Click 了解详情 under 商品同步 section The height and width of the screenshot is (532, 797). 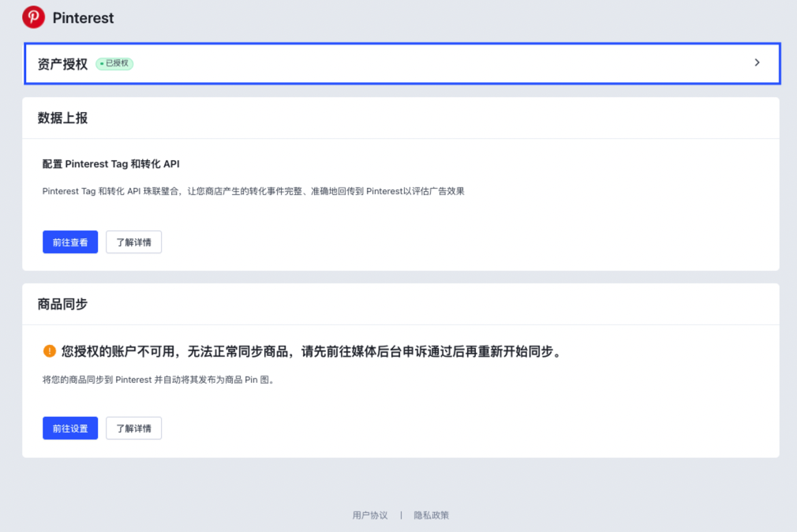pos(133,429)
